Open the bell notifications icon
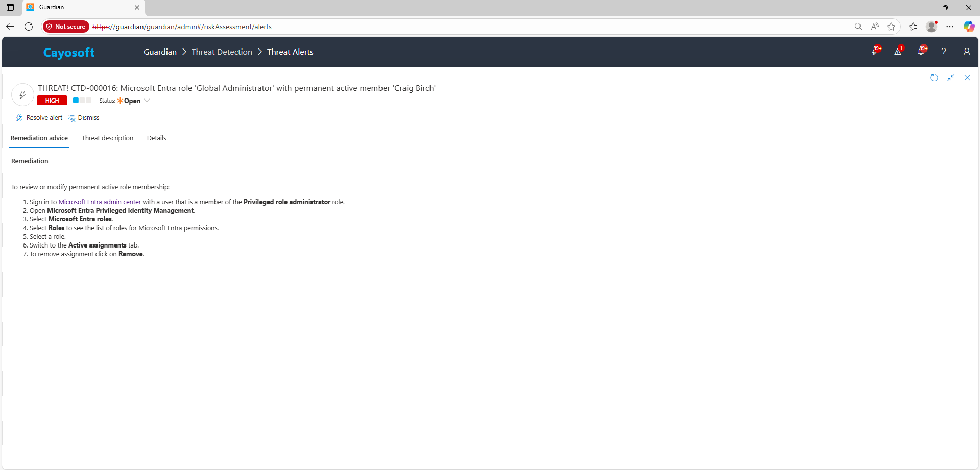The height and width of the screenshot is (470, 980). pyautogui.click(x=921, y=52)
